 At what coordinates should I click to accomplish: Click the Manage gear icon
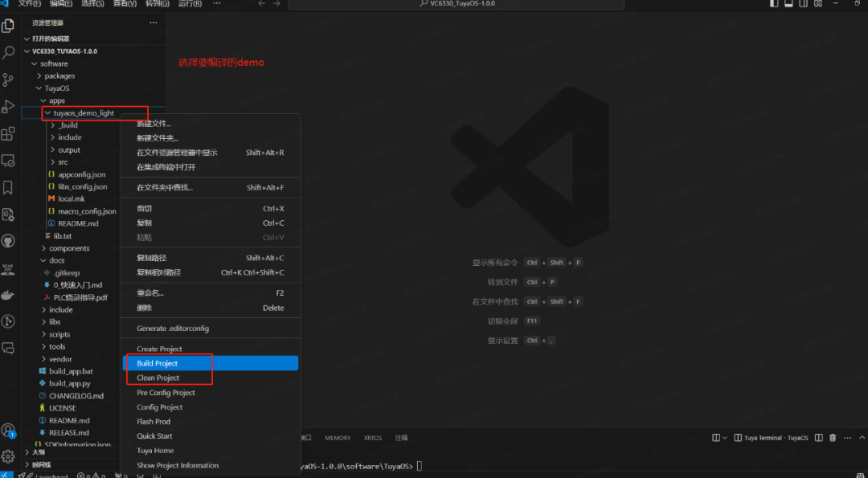pyautogui.click(x=9, y=456)
